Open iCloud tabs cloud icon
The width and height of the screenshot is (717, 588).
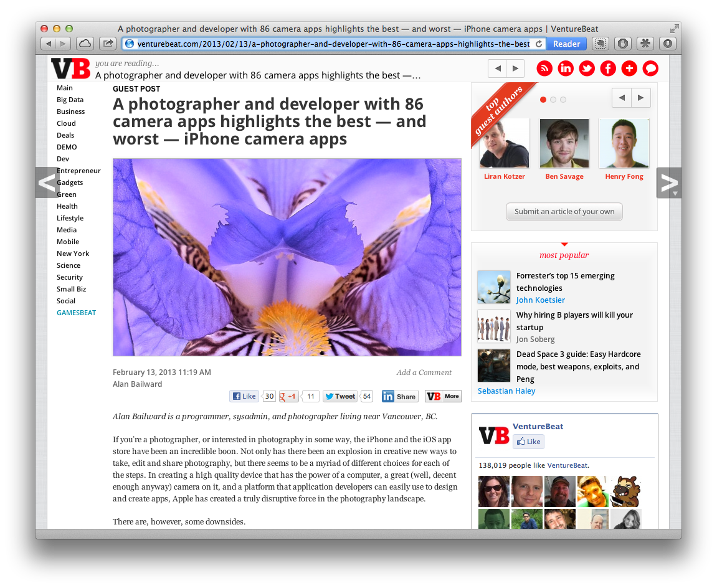85,44
